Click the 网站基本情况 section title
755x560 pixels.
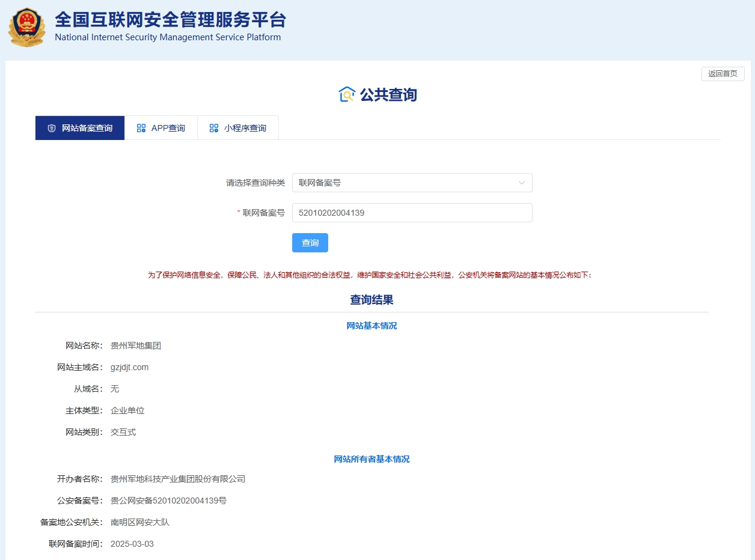tap(372, 326)
